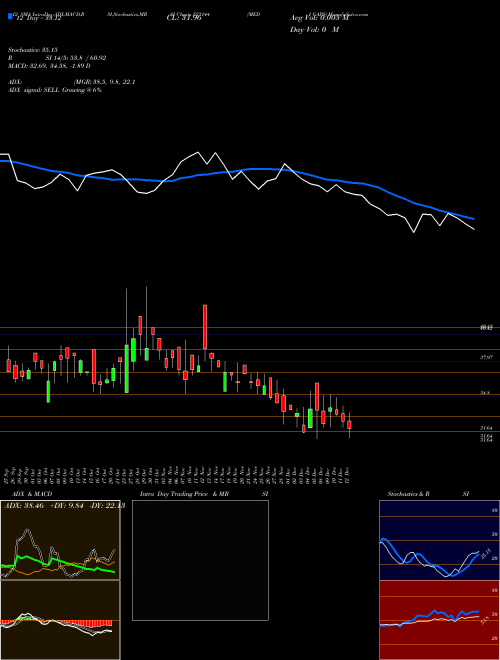Click the 'Stochastics & R' panel title

pos(408,494)
